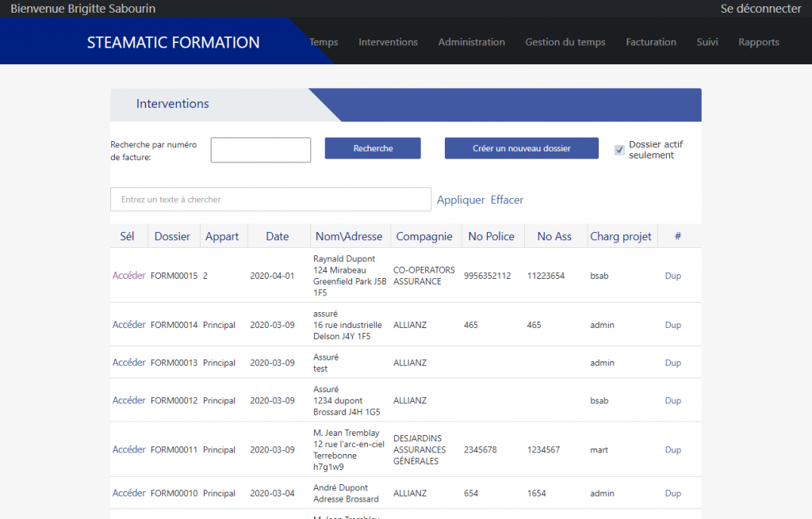Click bsab in the FORM00015 row
812x519 pixels.
click(x=599, y=276)
